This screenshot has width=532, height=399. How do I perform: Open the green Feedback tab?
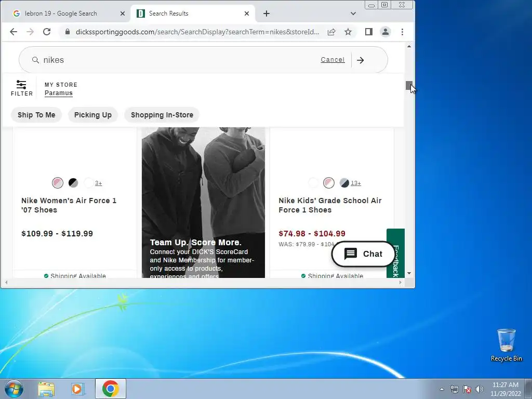click(395, 253)
